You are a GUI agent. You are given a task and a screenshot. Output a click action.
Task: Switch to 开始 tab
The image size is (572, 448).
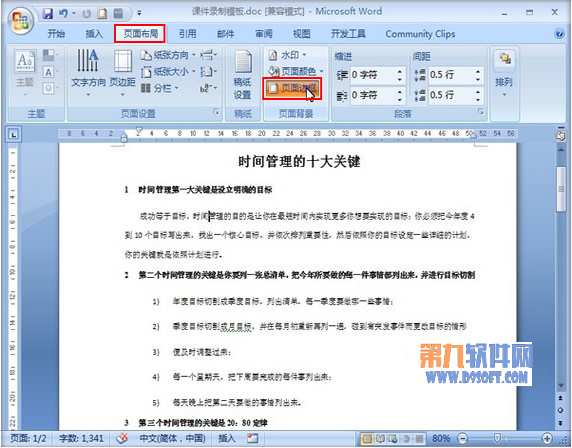[x=56, y=34]
